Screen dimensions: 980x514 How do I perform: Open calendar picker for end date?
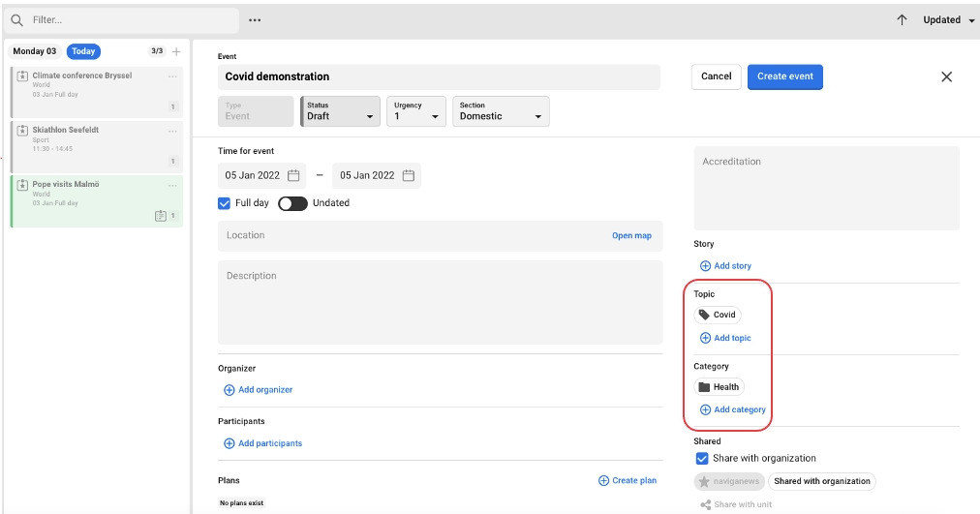point(409,175)
